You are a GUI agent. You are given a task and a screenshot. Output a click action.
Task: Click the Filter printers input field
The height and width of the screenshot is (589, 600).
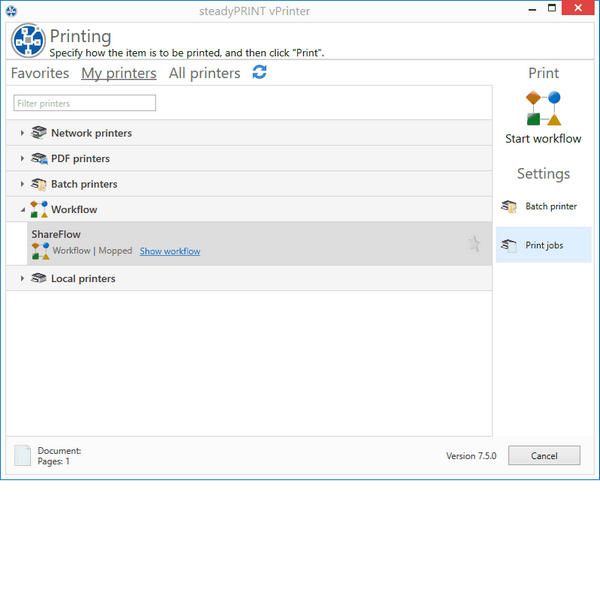click(x=85, y=103)
